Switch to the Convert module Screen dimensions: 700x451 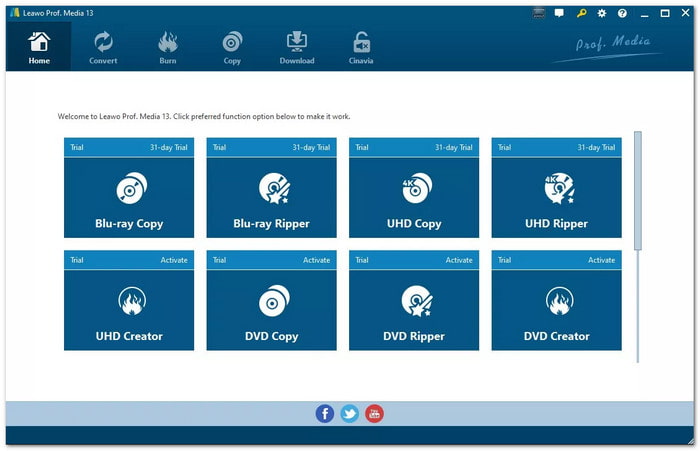click(x=103, y=47)
